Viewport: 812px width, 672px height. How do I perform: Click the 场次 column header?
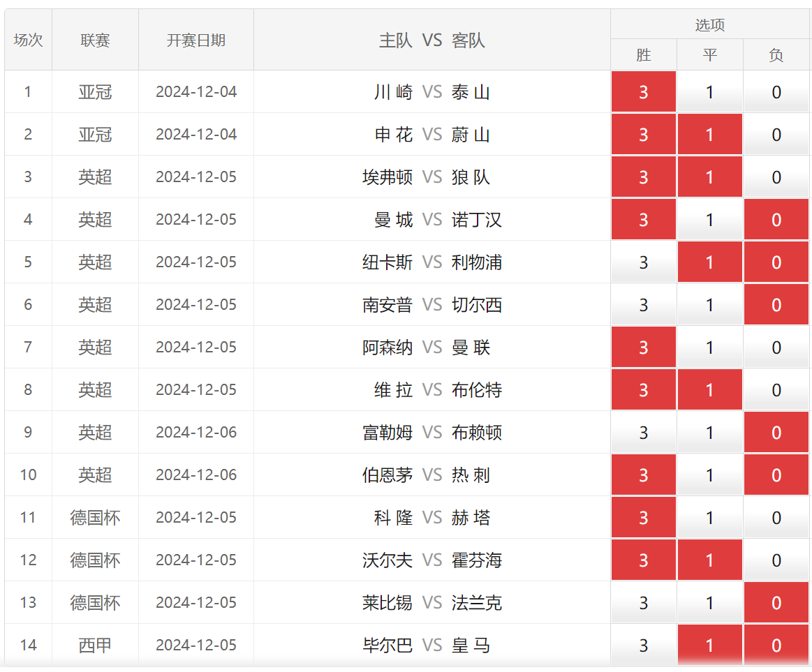[28, 40]
